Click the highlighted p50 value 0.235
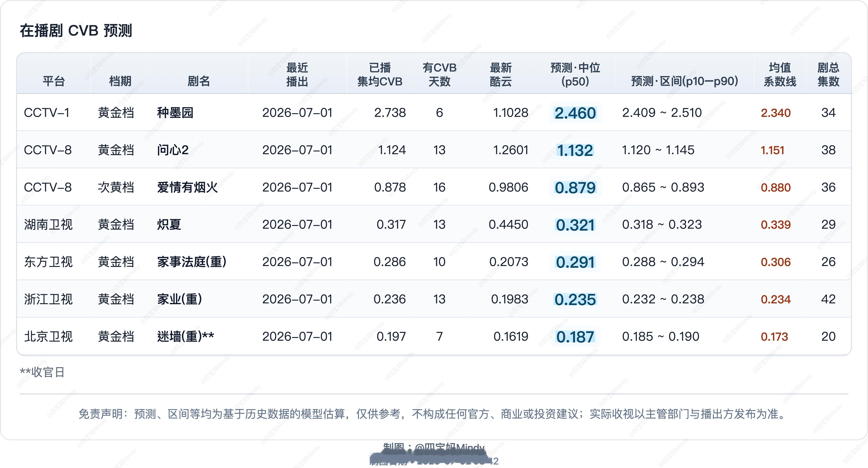Screen dimensions: 868x468 (x=575, y=300)
